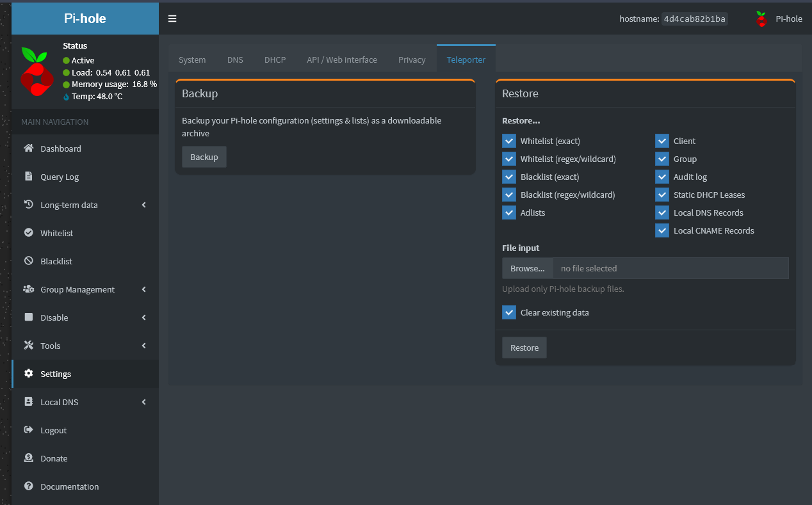Open the Pi-hole brand title link

[85, 19]
